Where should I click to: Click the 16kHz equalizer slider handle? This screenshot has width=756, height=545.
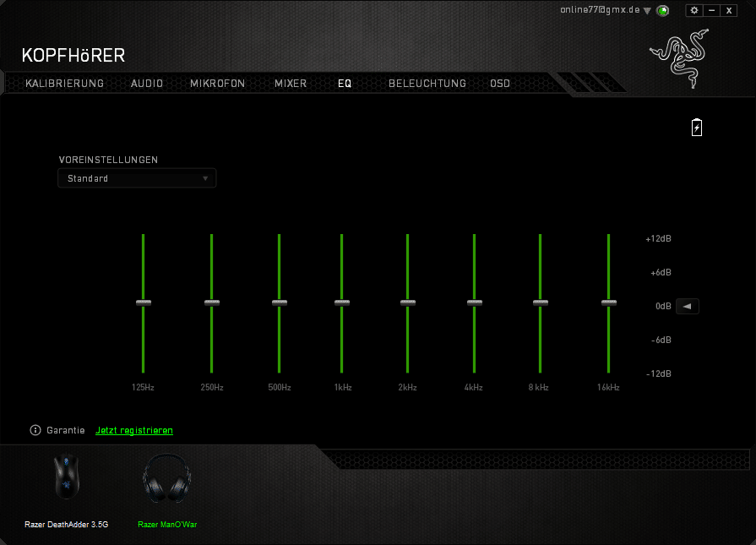[608, 302]
